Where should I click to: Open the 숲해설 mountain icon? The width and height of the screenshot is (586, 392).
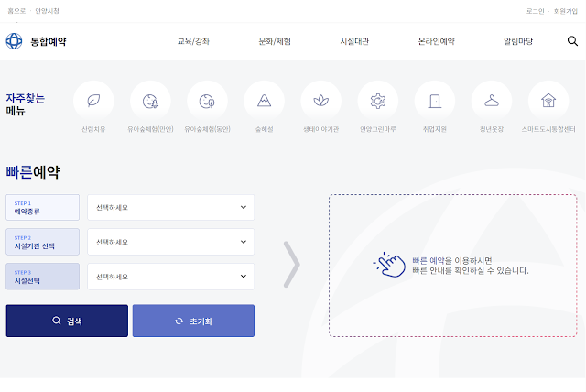pyautogui.click(x=265, y=101)
